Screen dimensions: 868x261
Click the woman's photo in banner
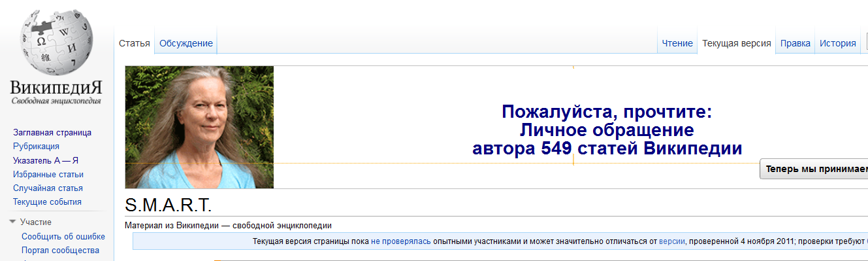coord(199,127)
